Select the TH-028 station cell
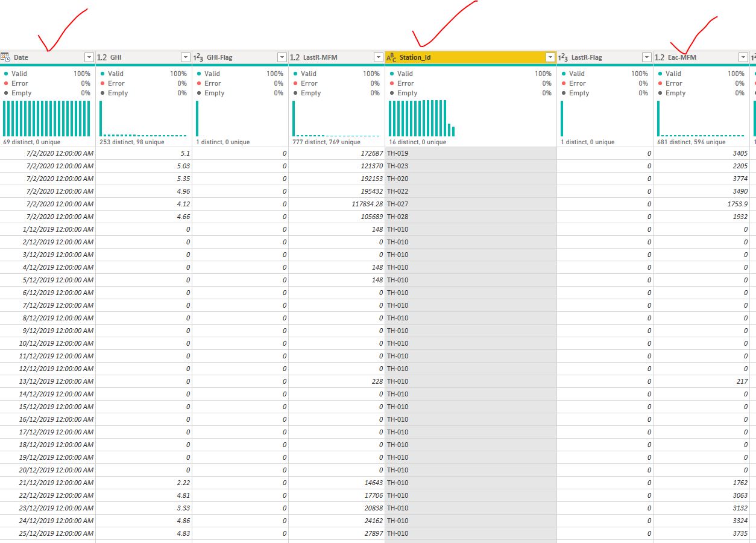The image size is (756, 543). tap(471, 217)
